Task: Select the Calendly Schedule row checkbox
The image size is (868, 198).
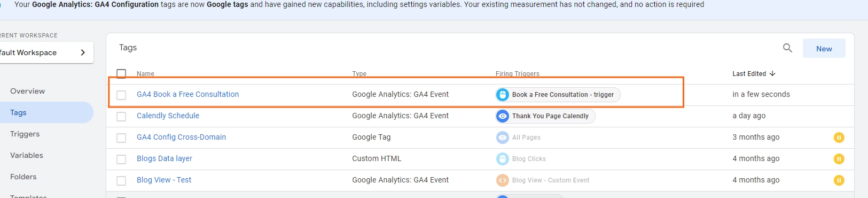Action: (121, 116)
